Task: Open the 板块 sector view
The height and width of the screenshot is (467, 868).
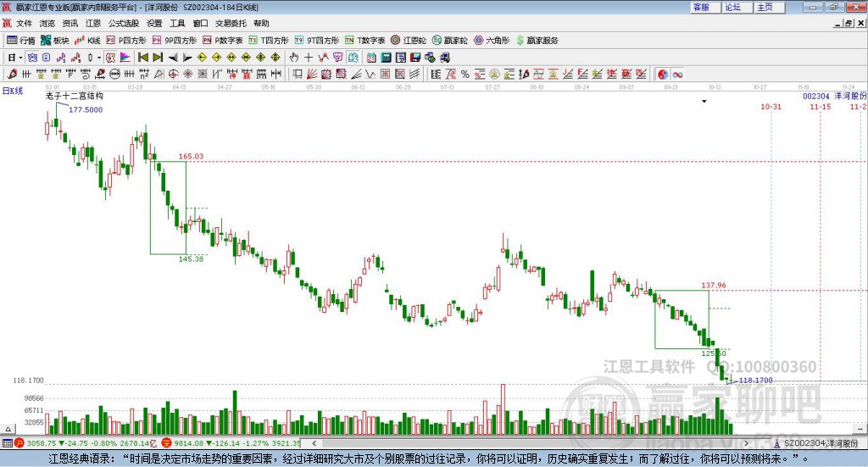Action: 55,41
